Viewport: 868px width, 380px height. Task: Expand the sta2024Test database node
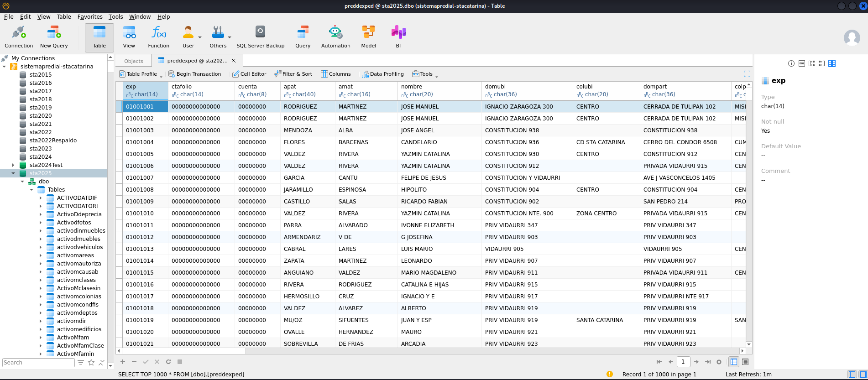pos(13,165)
